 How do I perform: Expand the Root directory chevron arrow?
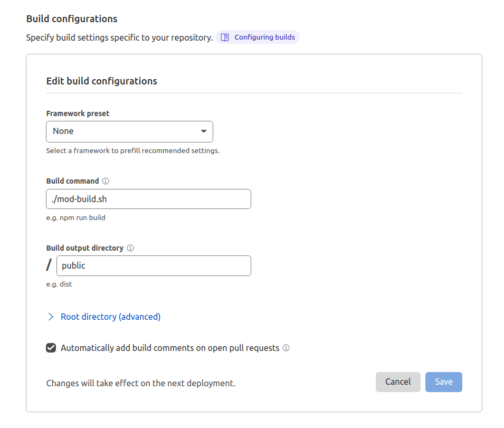(x=51, y=317)
